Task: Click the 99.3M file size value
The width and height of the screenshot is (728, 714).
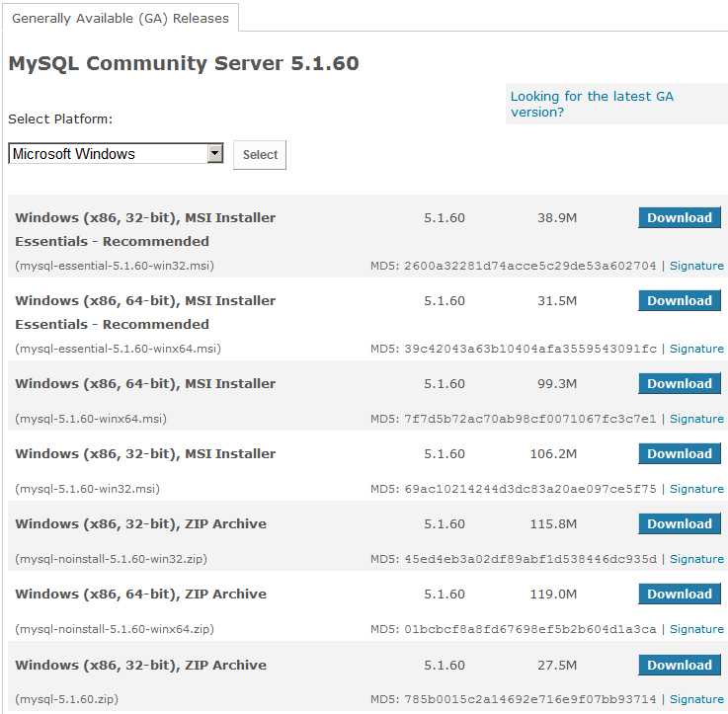Action: tap(557, 384)
